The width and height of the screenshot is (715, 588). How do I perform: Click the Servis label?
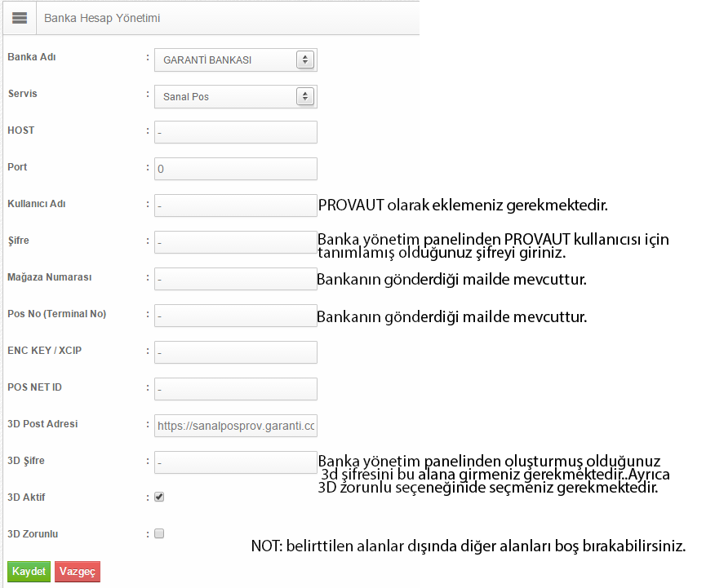22,93
